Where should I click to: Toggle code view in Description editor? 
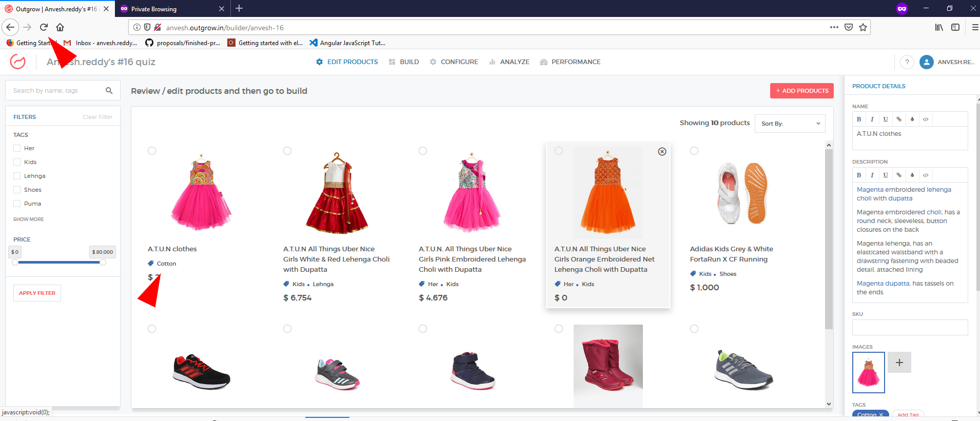[926, 175]
